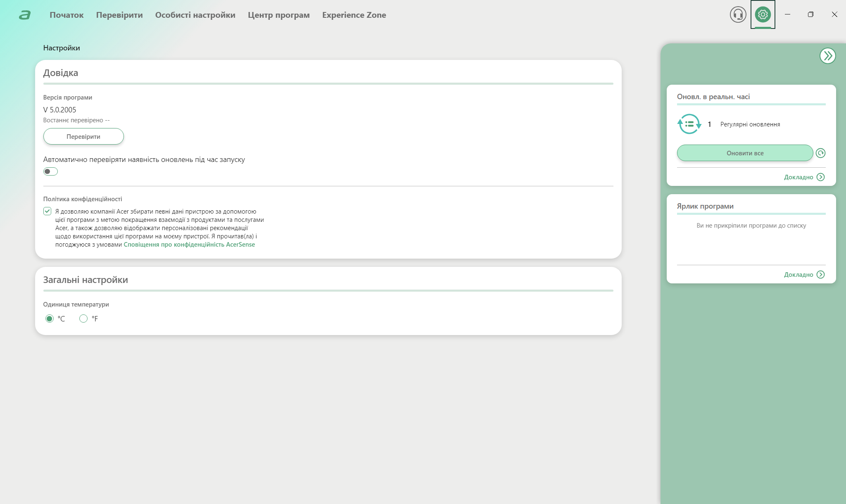Select the °C temperature unit
Image resolution: width=846 pixels, height=504 pixels.
50,319
